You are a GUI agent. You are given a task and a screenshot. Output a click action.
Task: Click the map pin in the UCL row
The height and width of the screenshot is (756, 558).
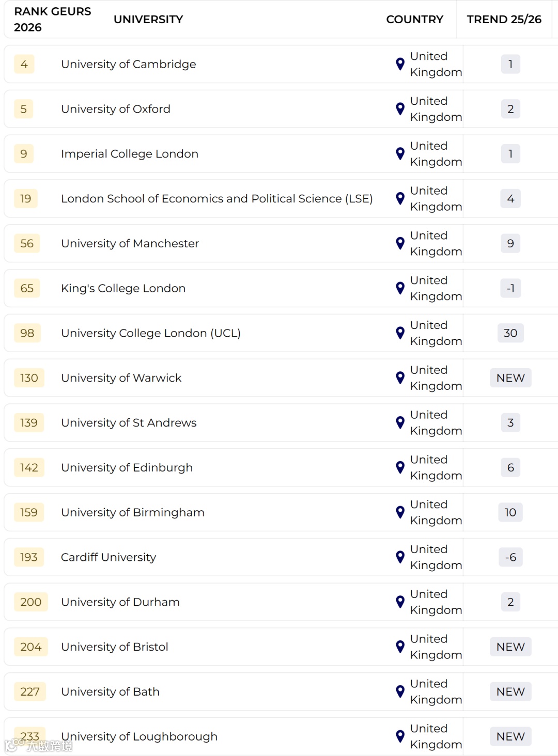(x=400, y=333)
